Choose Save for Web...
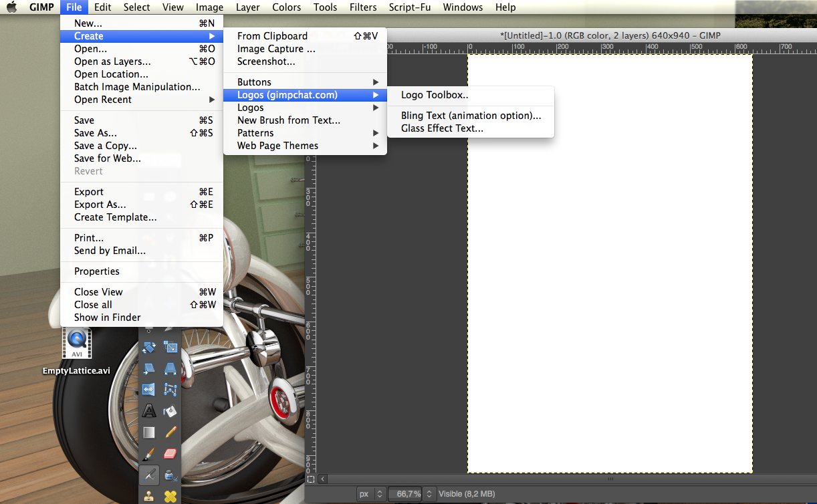The width and height of the screenshot is (817, 504). 141,158
